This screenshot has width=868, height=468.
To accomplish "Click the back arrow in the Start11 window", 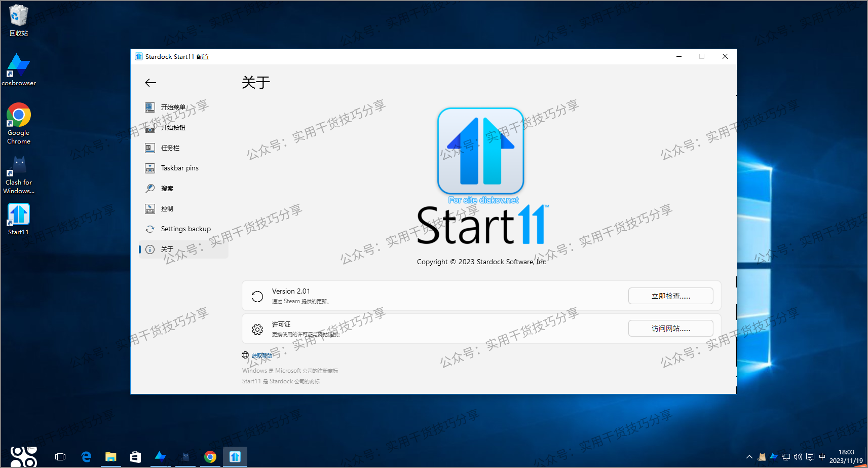I will 150,82.
